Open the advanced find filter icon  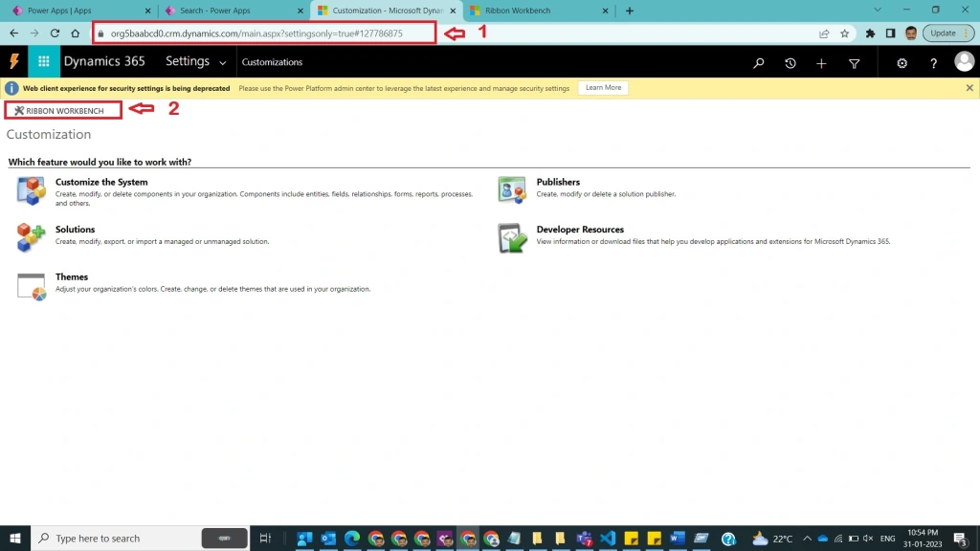854,63
